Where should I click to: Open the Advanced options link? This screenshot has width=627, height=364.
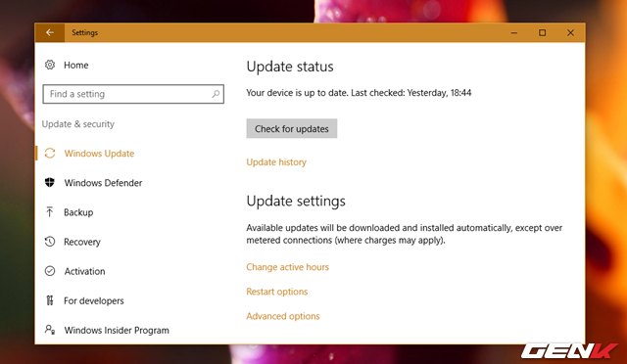click(x=283, y=316)
